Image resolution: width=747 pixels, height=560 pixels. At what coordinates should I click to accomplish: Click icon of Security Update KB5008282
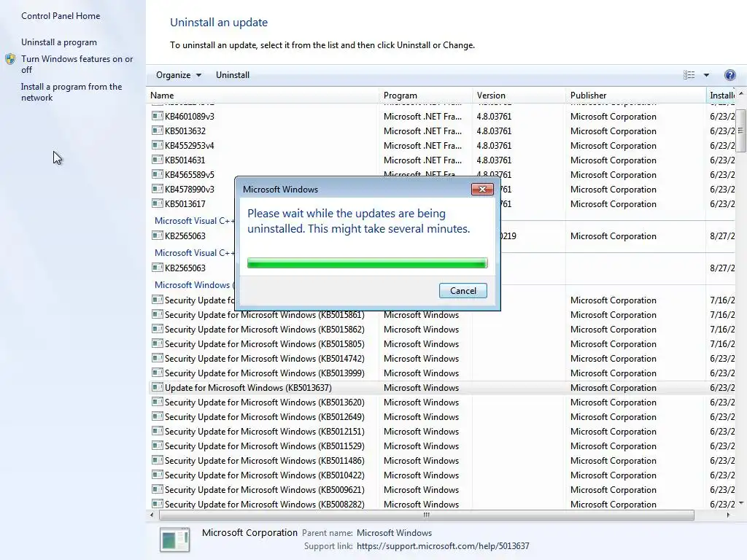click(x=158, y=504)
